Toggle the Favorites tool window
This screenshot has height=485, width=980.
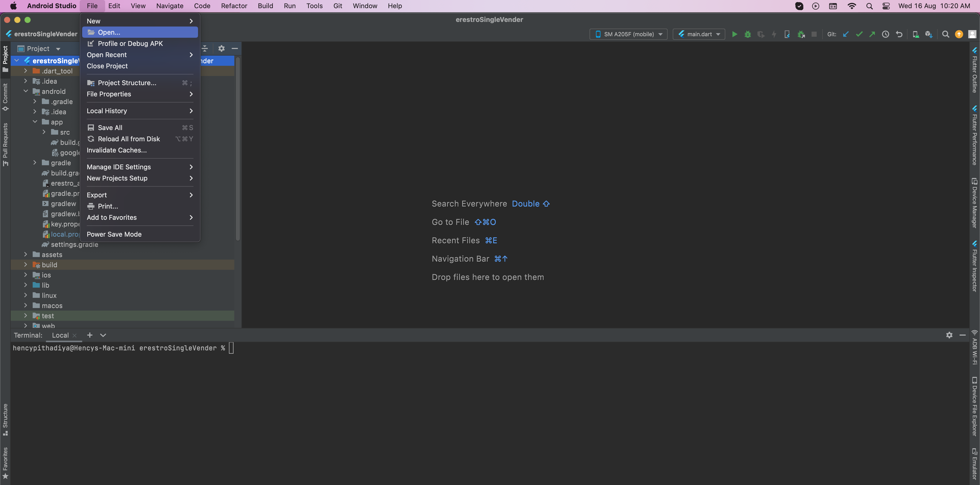[x=5, y=463]
